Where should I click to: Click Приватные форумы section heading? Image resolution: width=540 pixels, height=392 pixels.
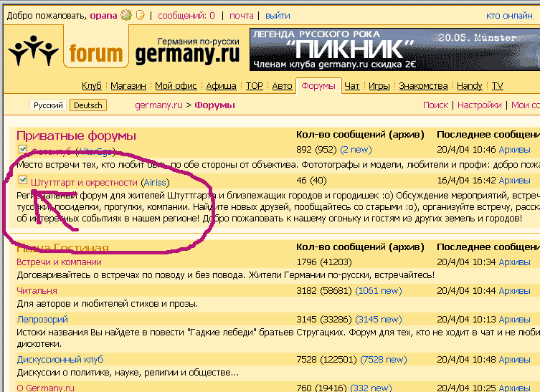click(76, 135)
